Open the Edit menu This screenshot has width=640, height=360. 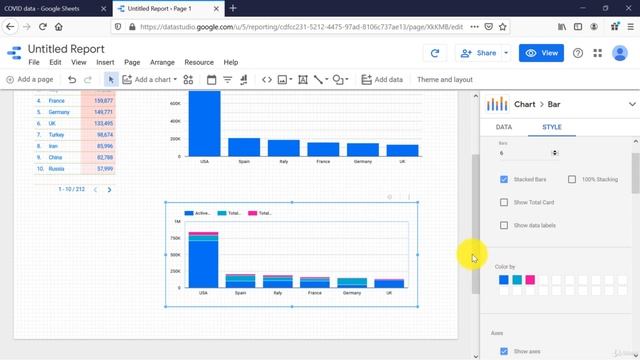[x=55, y=62]
